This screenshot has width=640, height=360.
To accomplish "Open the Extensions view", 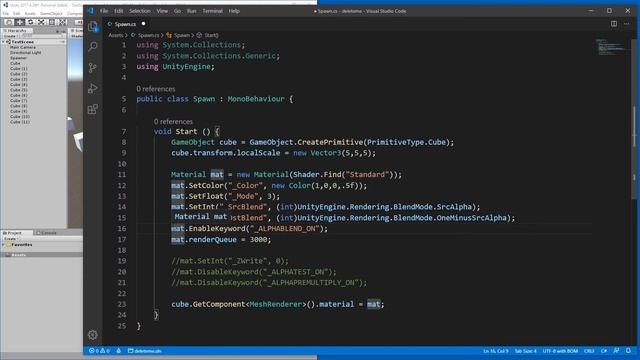I will (93, 109).
